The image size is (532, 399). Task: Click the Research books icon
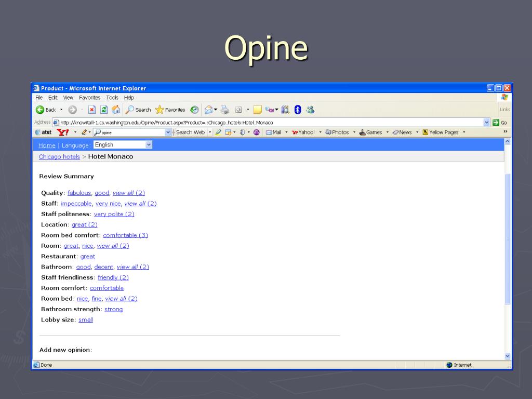tap(285, 110)
